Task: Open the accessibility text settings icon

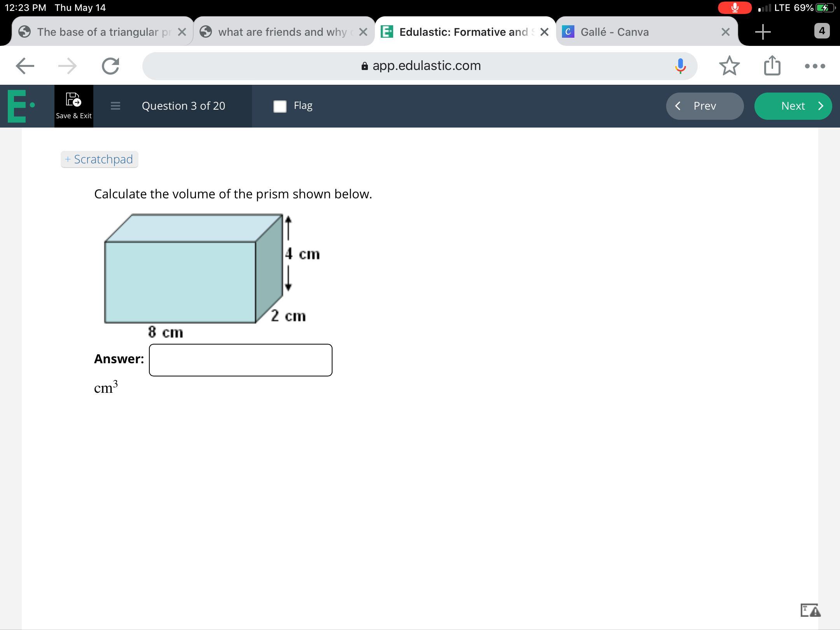Action: coord(810,610)
